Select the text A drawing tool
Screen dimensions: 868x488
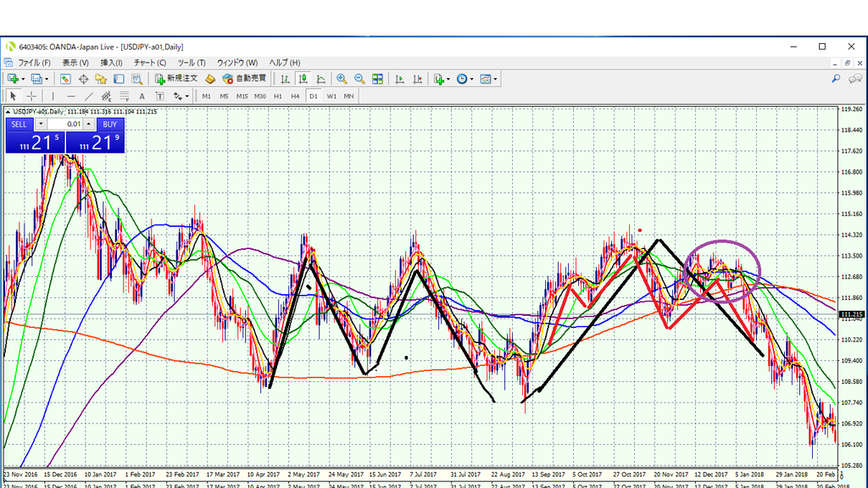[142, 97]
